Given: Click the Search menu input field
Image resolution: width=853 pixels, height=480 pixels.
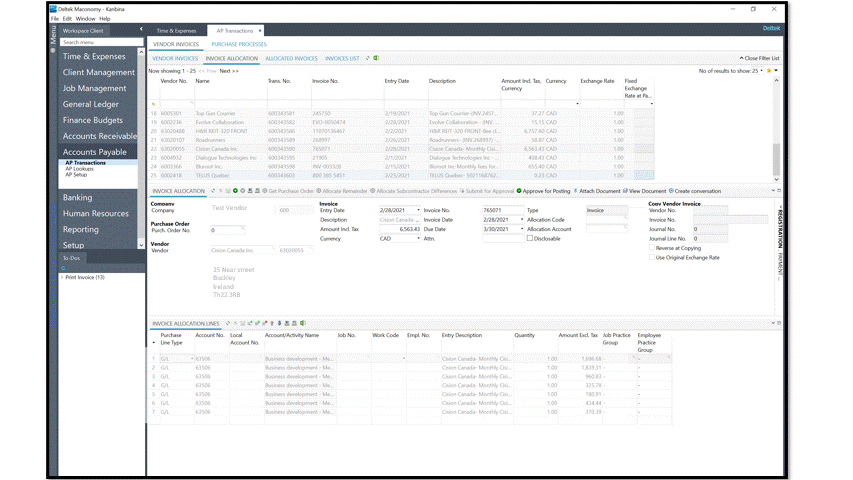Looking at the screenshot, I should point(101,42).
